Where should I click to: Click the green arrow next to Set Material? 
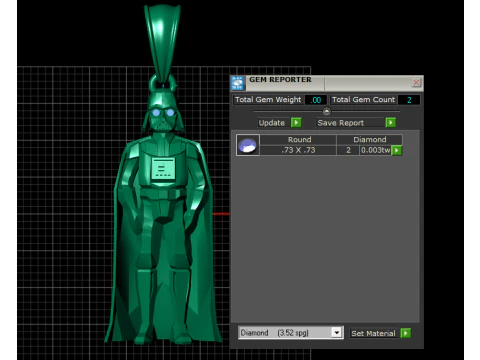(x=406, y=333)
